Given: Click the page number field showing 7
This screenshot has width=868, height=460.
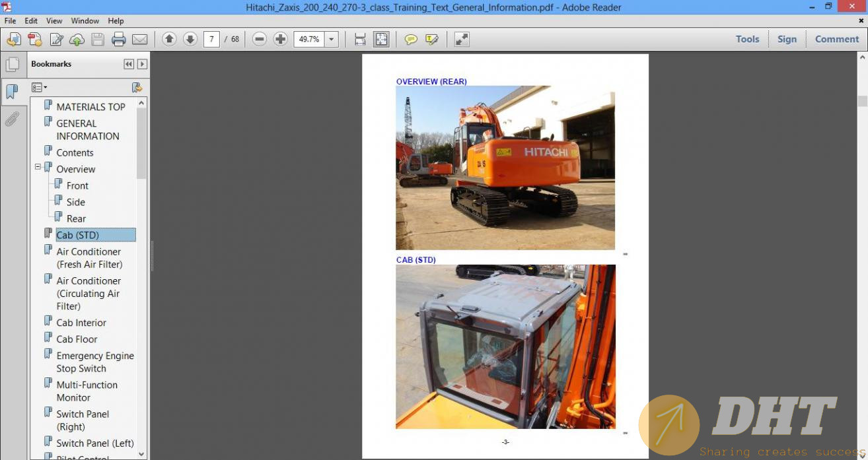Looking at the screenshot, I should pyautogui.click(x=211, y=39).
